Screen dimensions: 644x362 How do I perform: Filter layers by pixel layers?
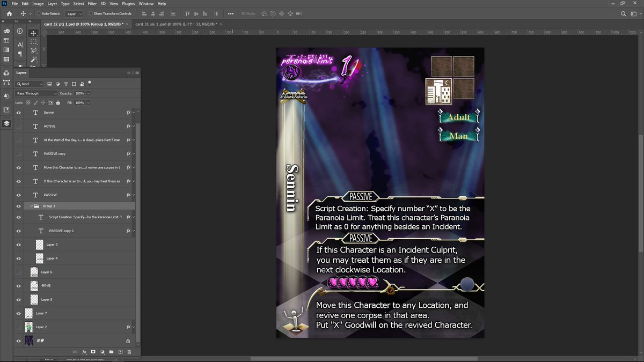coord(49,84)
